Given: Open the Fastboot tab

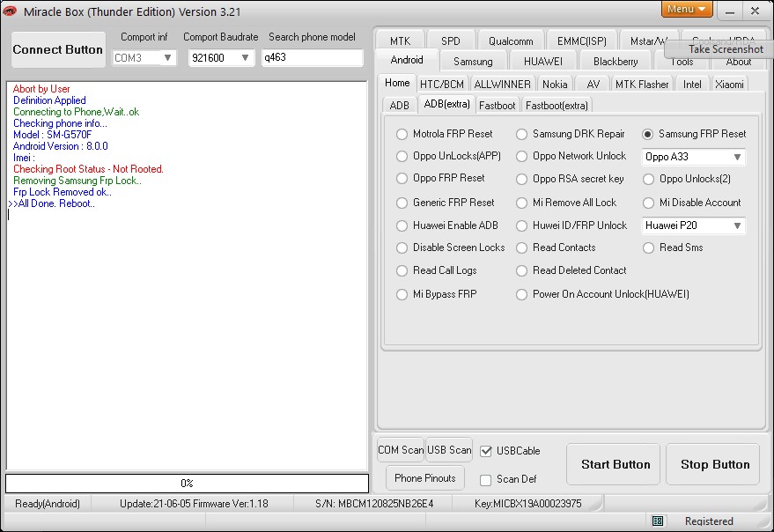Looking at the screenshot, I should pos(497,106).
